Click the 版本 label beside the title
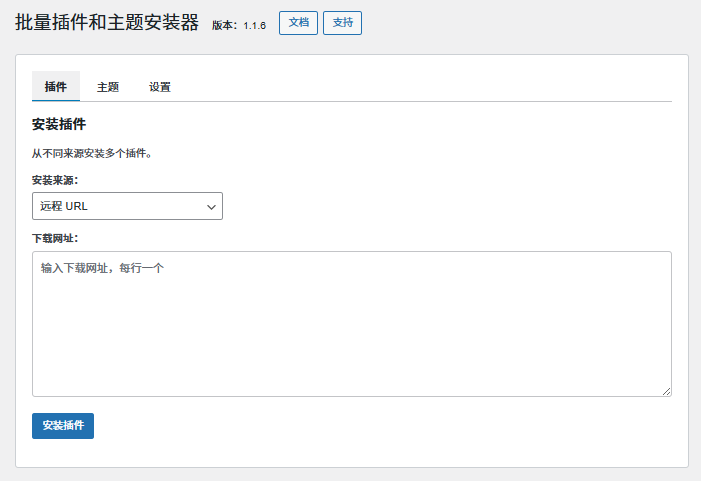 [x=224, y=25]
